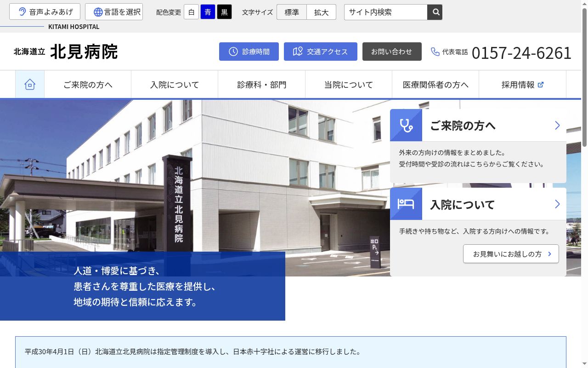588x368 pixels.
Task: Click the stethoscope icon on ご来院の方へ card
Action: tap(406, 125)
